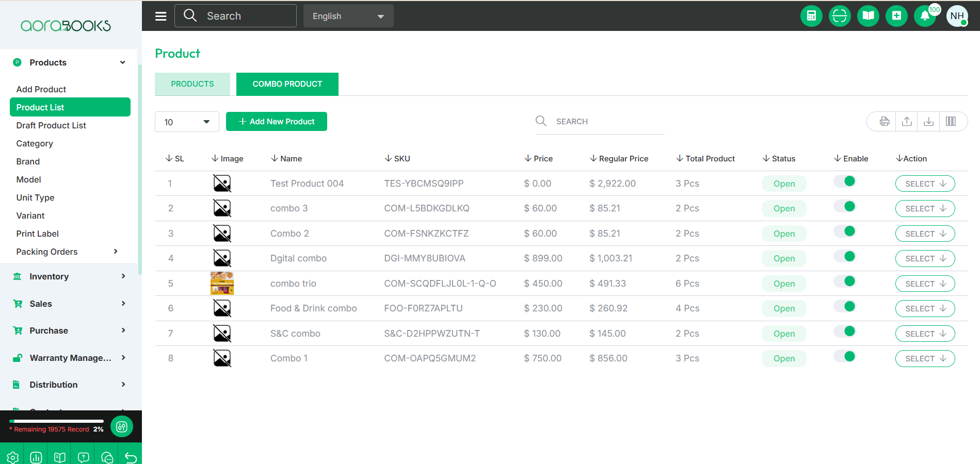Open Unit Type in sidebar

pyautogui.click(x=35, y=197)
